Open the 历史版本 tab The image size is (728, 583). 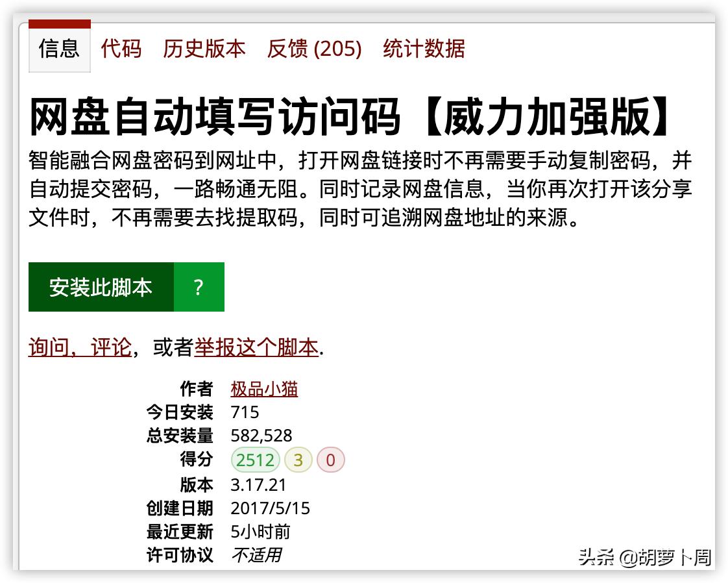[x=204, y=49]
